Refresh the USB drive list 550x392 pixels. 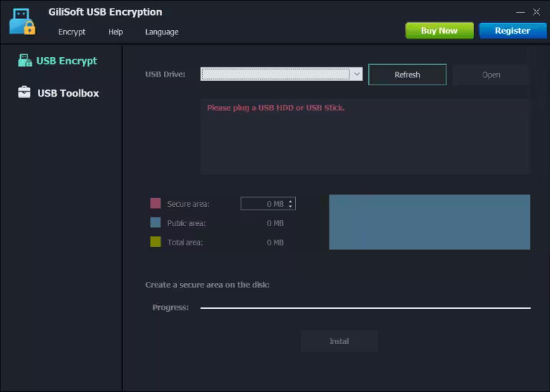tap(407, 74)
